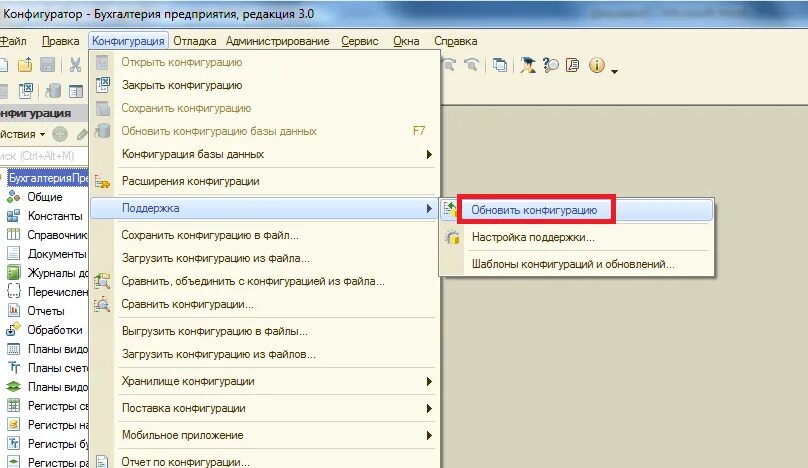
Task: Click the help contents document icon
Action: point(573,65)
